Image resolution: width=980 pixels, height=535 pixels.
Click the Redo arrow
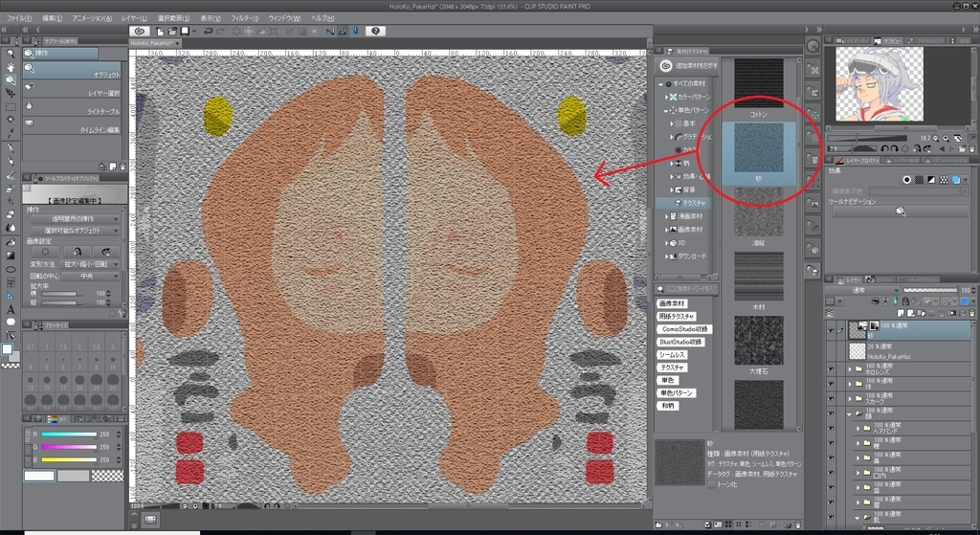coord(221,31)
